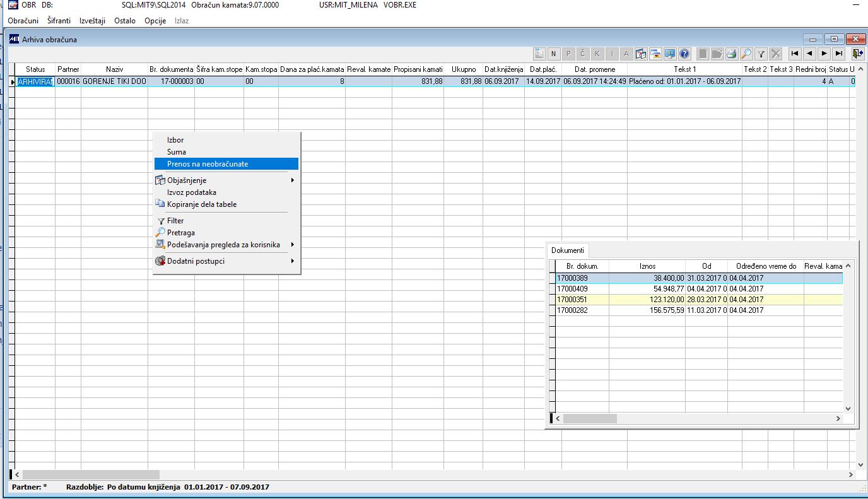
Task: Click the Status column header in main grid
Action: point(35,69)
